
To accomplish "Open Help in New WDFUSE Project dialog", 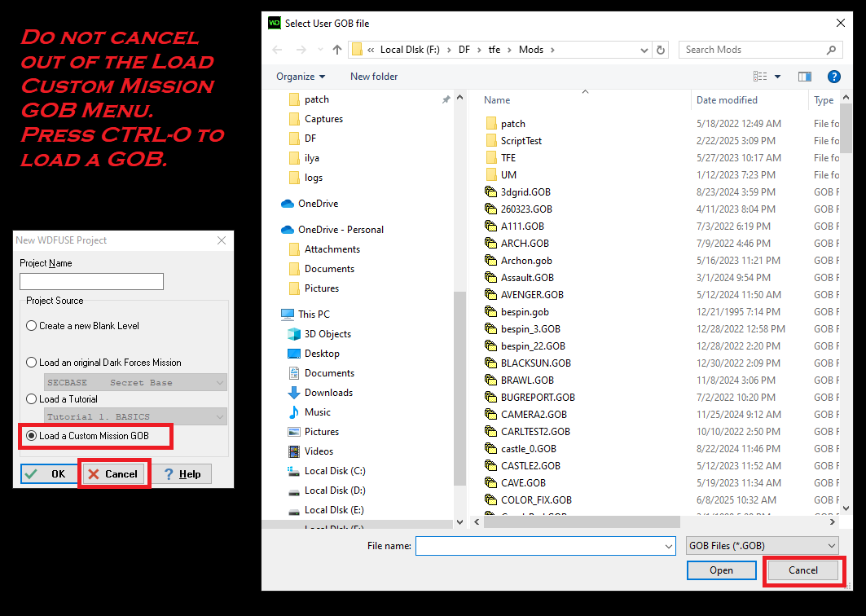I will click(181, 474).
